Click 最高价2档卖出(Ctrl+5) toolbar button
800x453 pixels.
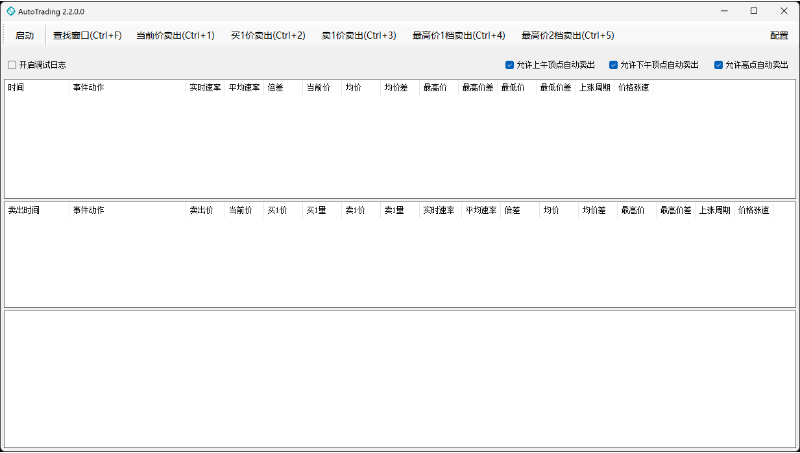568,35
